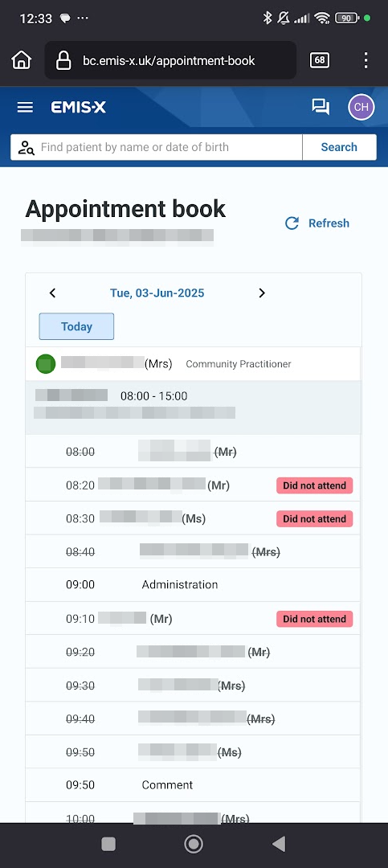This screenshot has height=868, width=388.
Task: Open the date Tue, 03-Jun-2025 picker
Action: tap(157, 293)
